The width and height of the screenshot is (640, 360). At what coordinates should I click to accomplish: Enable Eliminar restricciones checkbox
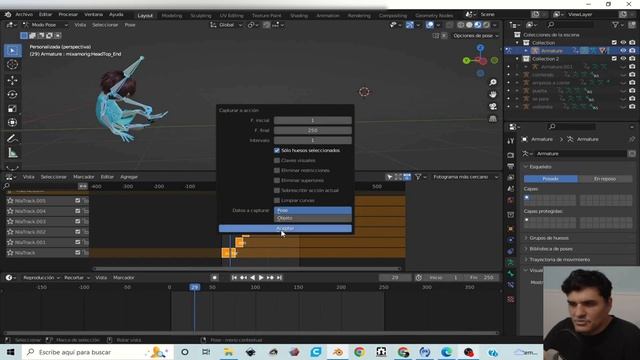[x=277, y=170]
